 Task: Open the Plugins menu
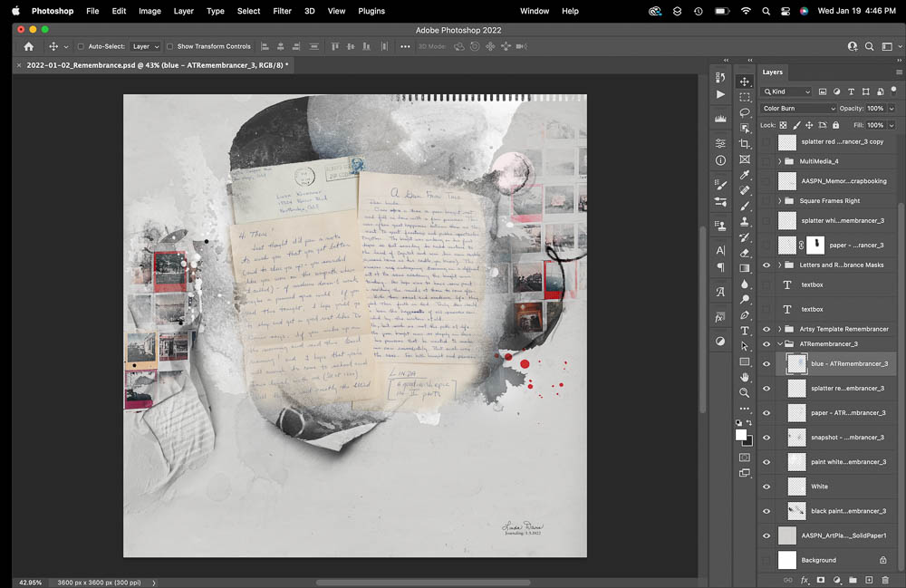pos(371,11)
